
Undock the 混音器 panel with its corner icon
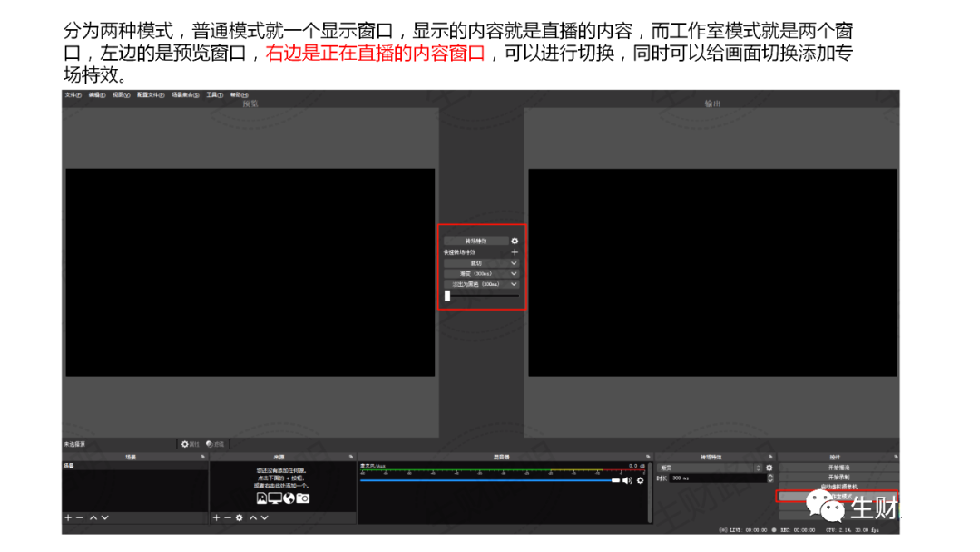[x=648, y=457]
